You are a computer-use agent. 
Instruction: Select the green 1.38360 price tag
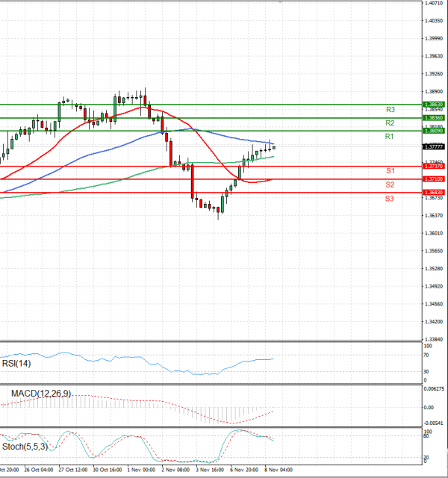434,118
